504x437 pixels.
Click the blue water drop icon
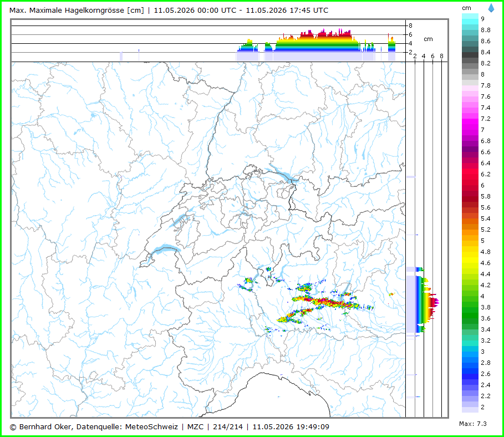[x=491, y=8]
